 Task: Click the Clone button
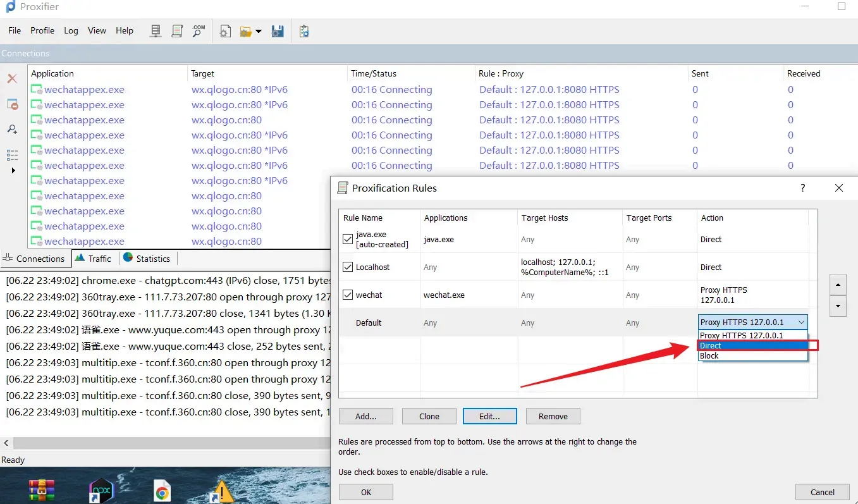[x=429, y=416]
